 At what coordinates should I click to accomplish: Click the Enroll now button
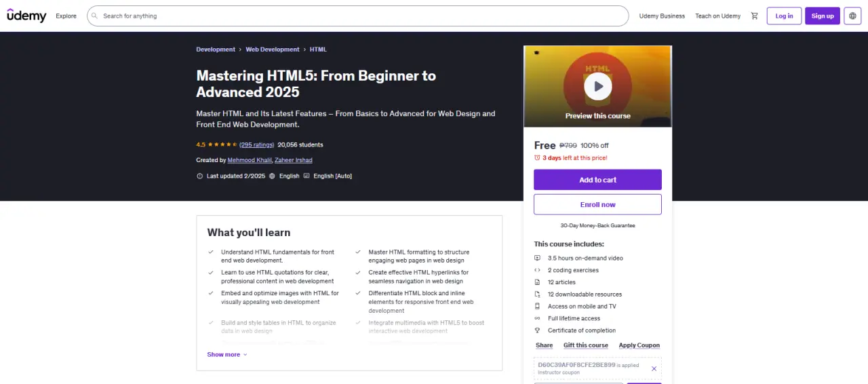coord(597,204)
